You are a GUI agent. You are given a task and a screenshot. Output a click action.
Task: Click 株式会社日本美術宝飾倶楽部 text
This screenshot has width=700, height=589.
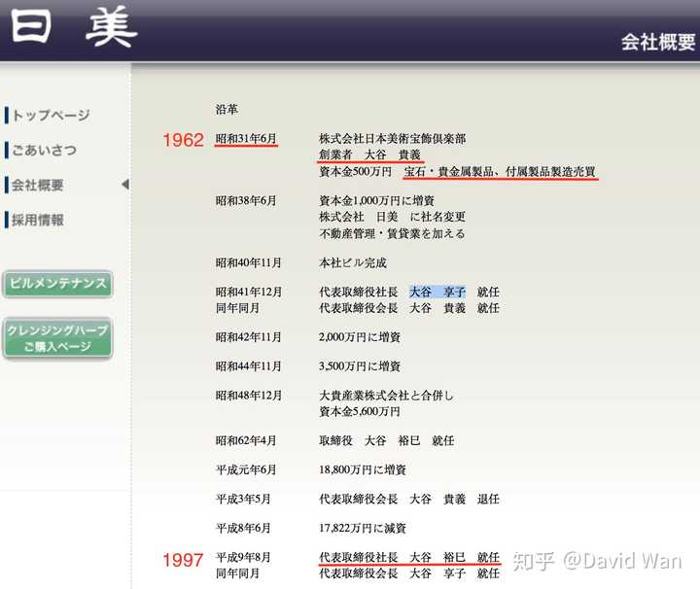[x=393, y=139]
